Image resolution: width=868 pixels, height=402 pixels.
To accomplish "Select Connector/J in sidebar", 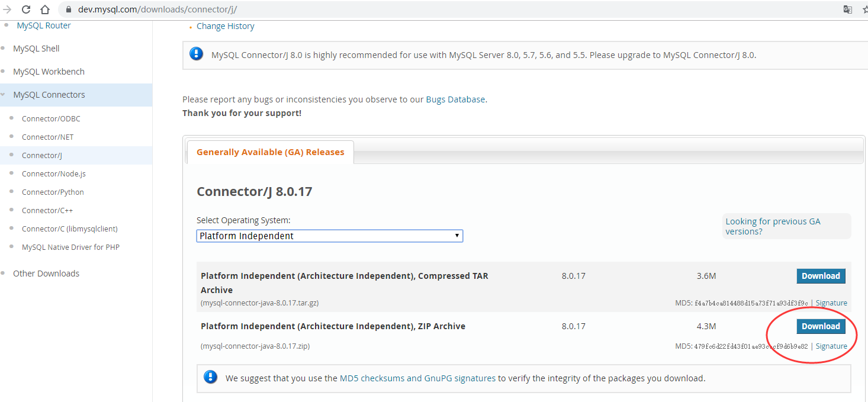I will point(42,155).
